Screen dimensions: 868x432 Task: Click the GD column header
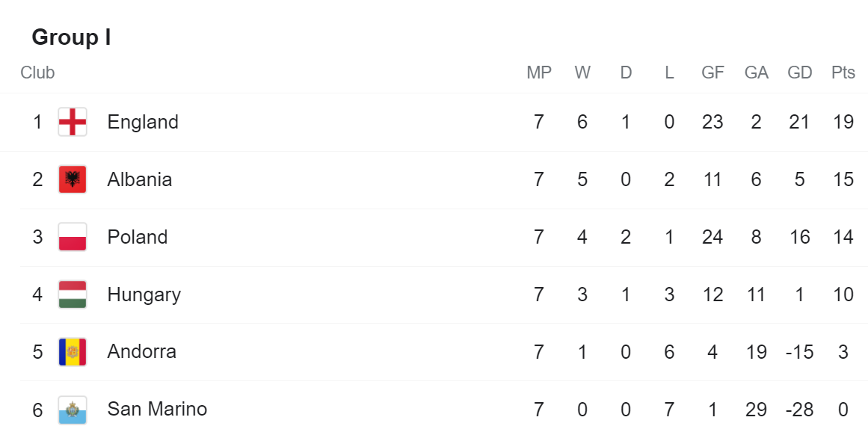pos(800,72)
